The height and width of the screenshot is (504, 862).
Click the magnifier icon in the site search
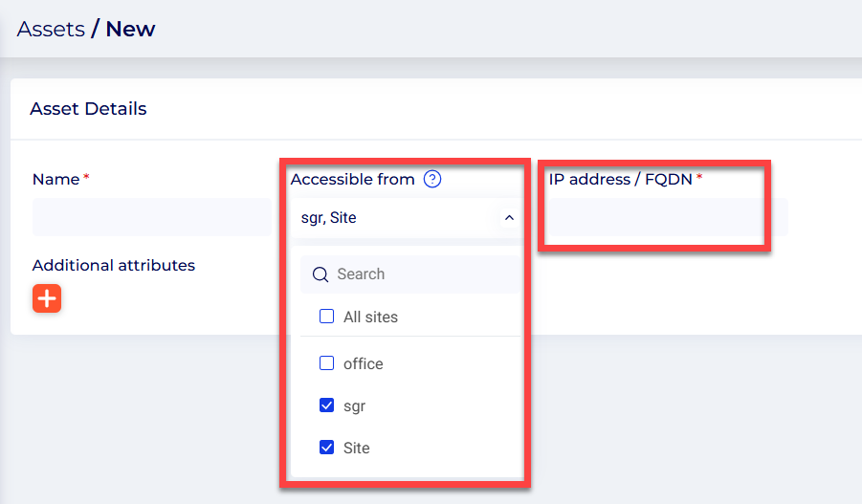point(320,274)
